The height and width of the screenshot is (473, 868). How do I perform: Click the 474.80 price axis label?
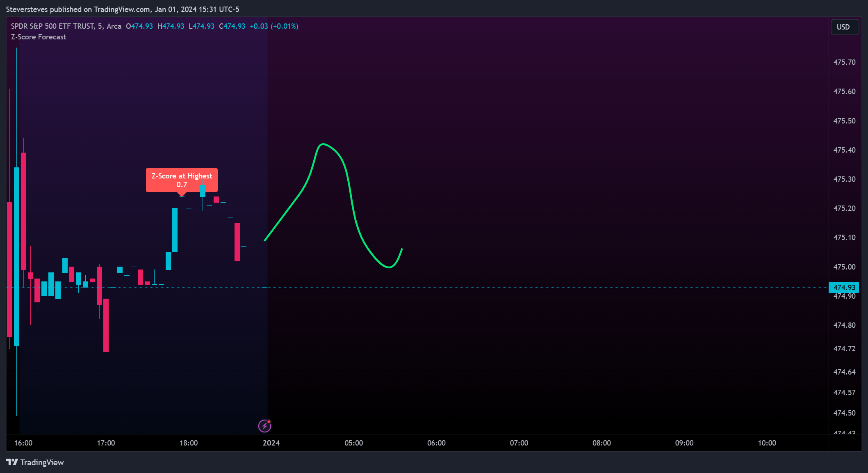click(845, 325)
